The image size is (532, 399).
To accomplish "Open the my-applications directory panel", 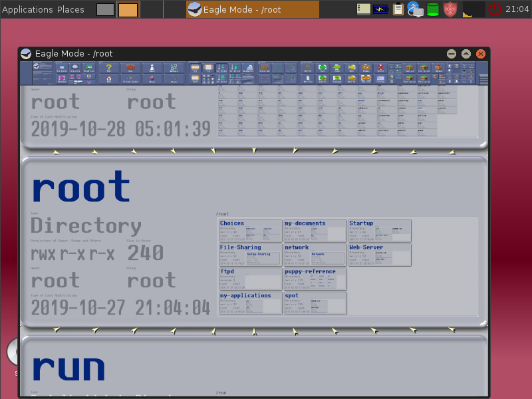I will coord(251,303).
